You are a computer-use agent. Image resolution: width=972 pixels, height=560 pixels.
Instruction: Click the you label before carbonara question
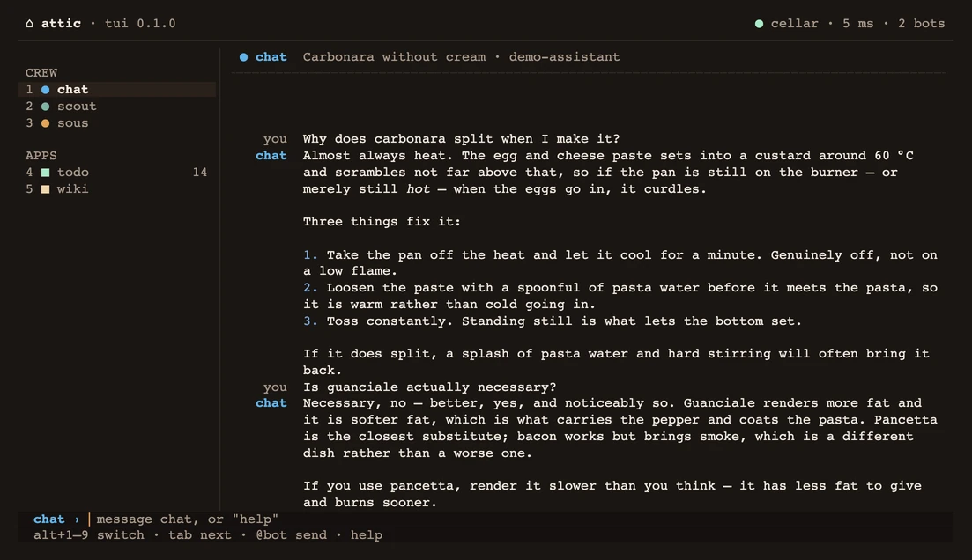(275, 139)
